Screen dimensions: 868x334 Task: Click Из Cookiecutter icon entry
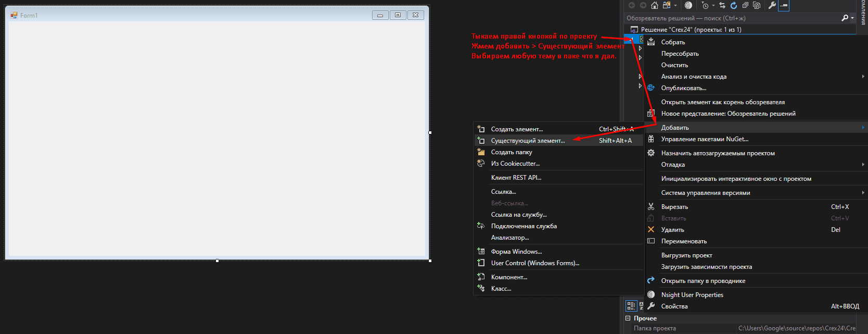[481, 164]
